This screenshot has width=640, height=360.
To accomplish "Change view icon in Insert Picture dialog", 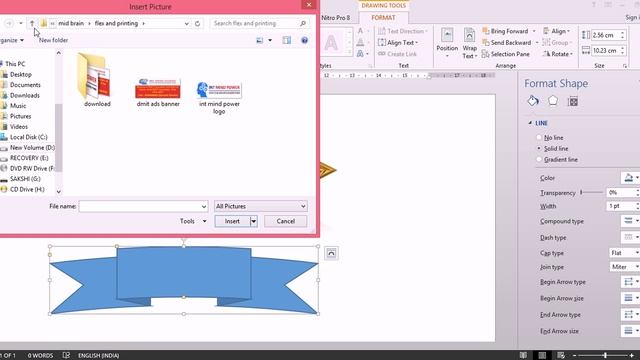I will 260,40.
